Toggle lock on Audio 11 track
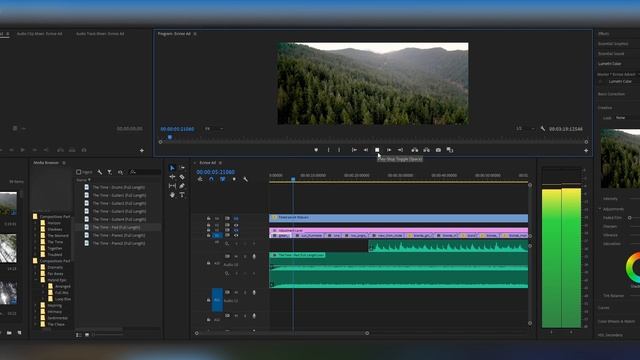Image resolution: width=640 pixels, height=360 pixels. point(209,300)
